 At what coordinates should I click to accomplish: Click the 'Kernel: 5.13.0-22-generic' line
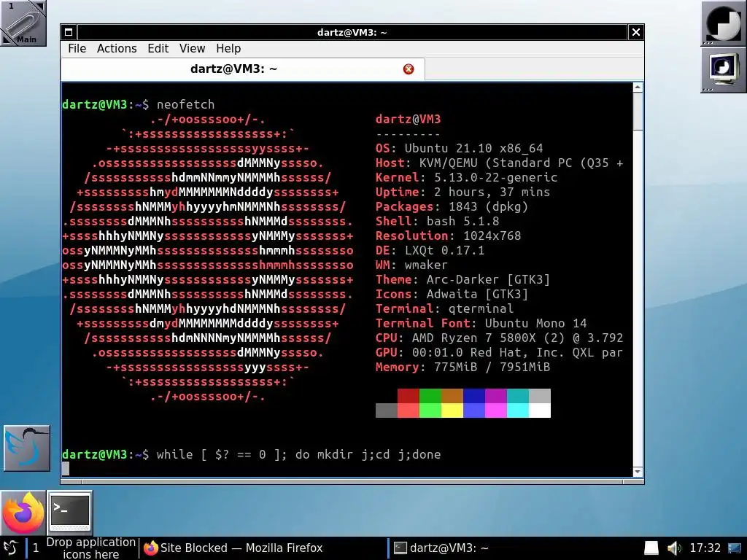(x=466, y=178)
